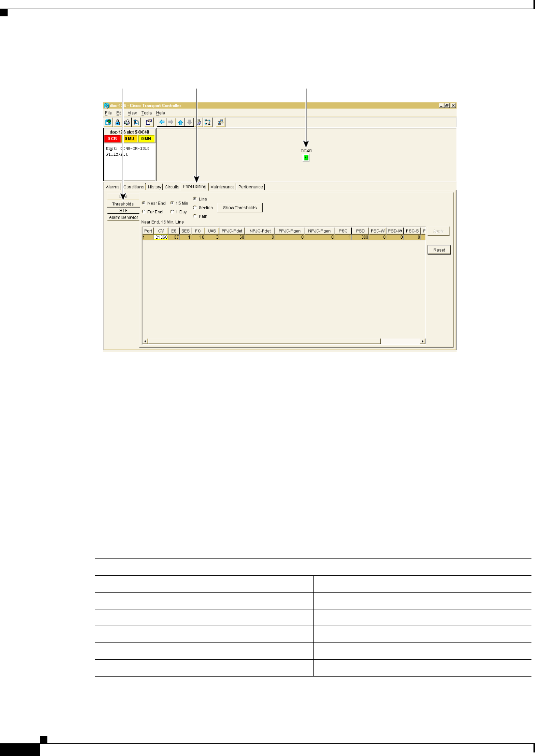Screen dimensions: 535x756
Task: Click the Reset button
Action: 439,250
